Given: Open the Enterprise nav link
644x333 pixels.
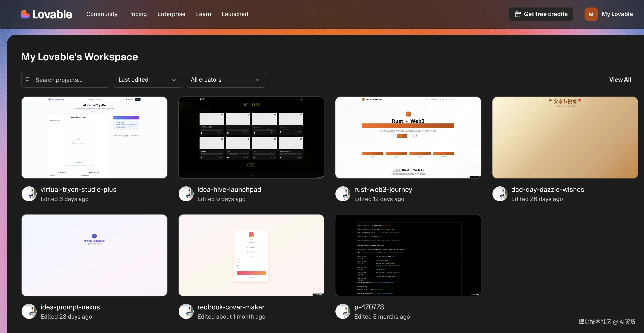Looking at the screenshot, I should [171, 14].
